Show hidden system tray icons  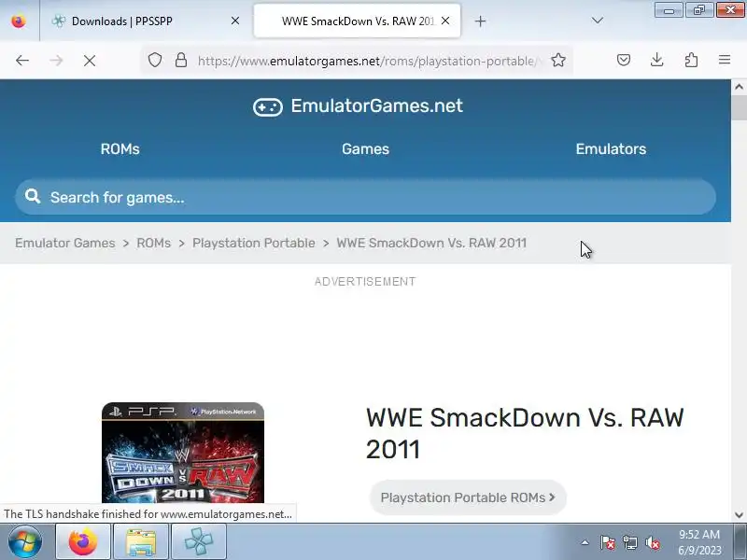[x=585, y=542]
